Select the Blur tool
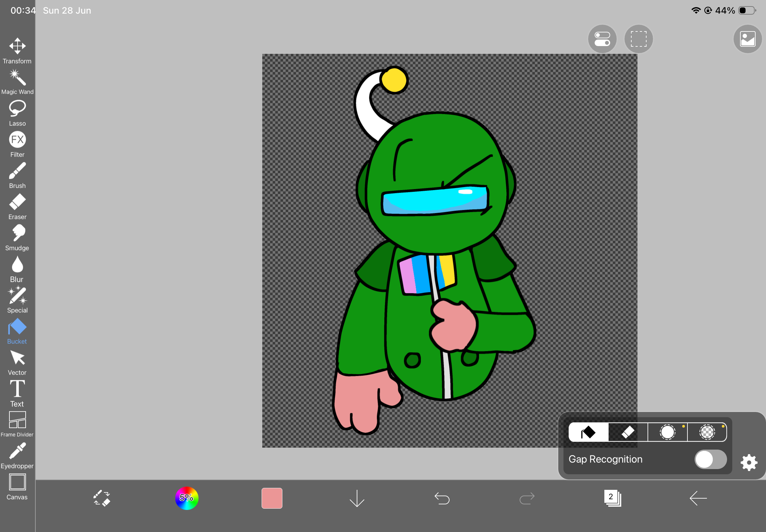Viewport: 766px width, 532px height. (x=17, y=269)
